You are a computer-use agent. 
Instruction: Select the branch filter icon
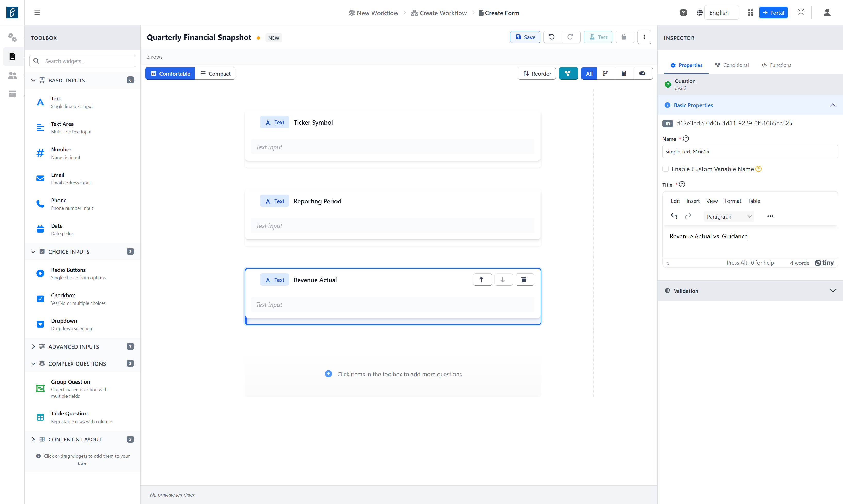click(x=605, y=73)
